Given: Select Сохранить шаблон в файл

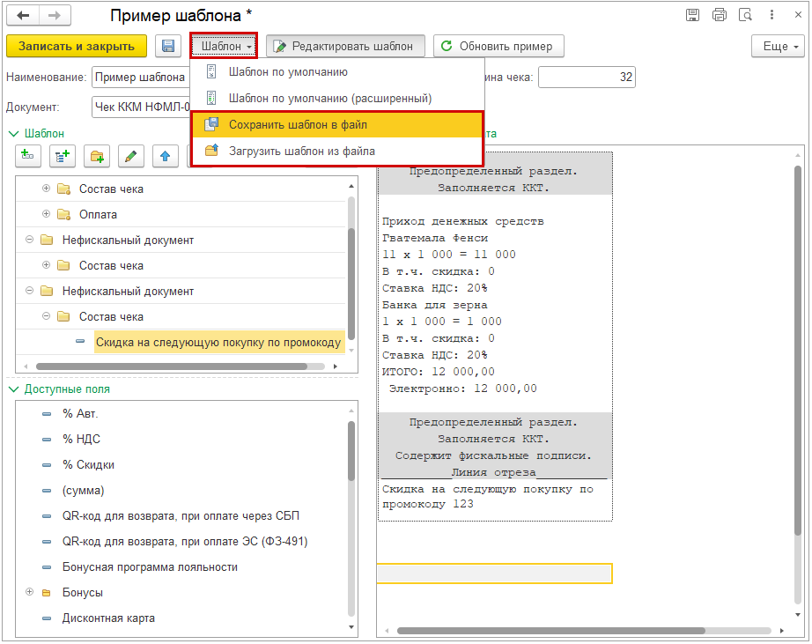Looking at the screenshot, I should (337, 124).
